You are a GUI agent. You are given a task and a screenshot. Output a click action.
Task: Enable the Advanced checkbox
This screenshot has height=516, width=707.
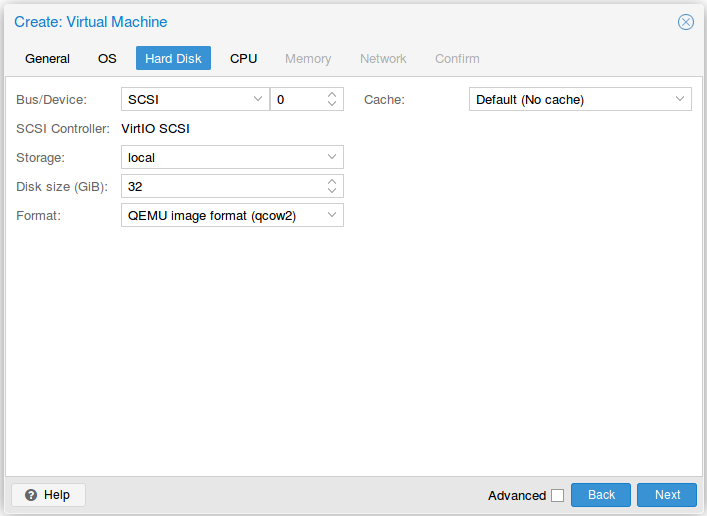click(557, 495)
